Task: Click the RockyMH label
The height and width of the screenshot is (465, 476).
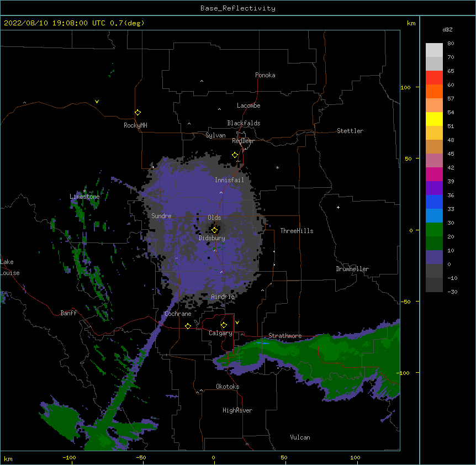Action: pos(135,125)
